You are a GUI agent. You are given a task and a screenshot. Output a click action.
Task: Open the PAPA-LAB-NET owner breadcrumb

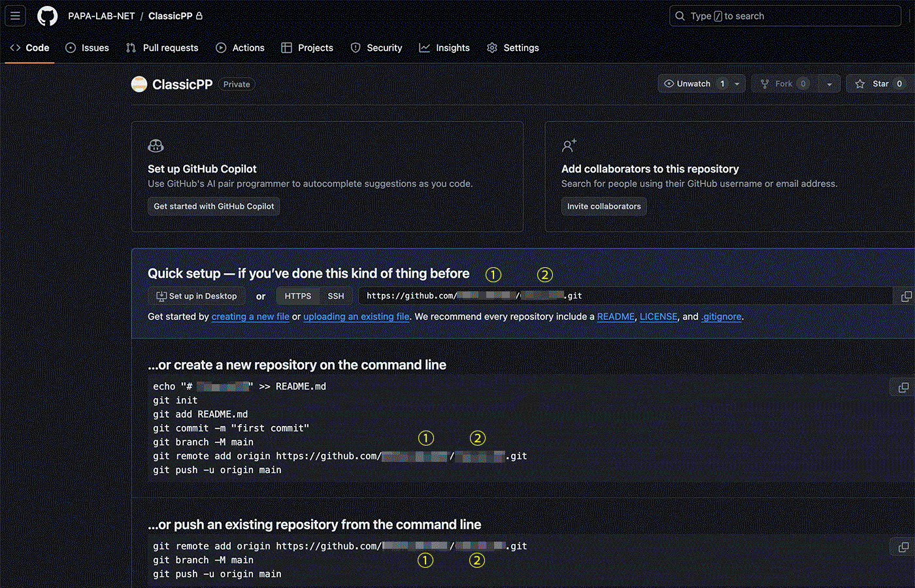point(101,16)
